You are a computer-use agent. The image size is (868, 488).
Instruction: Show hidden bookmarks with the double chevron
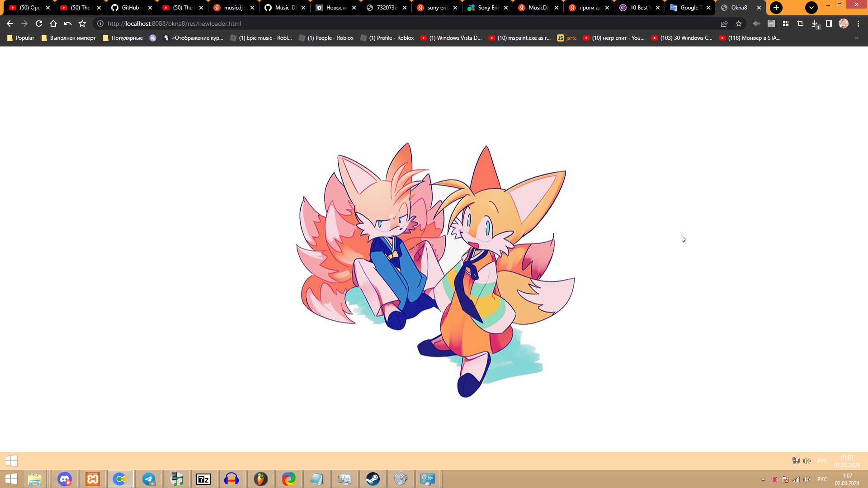[x=857, y=38]
